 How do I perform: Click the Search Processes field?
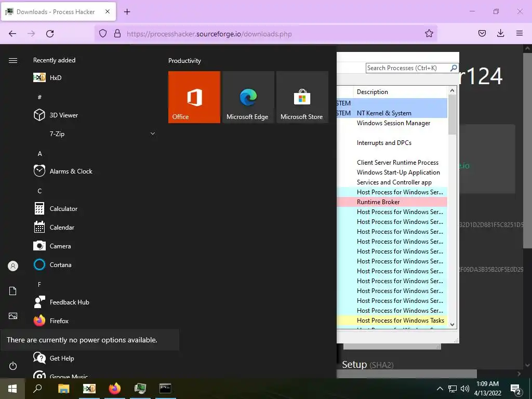click(412, 68)
